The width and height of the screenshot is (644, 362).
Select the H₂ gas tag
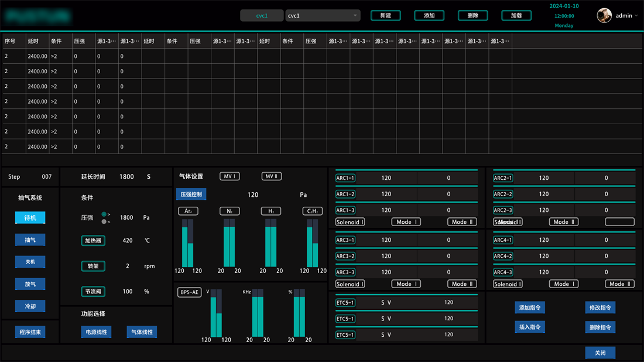click(271, 211)
